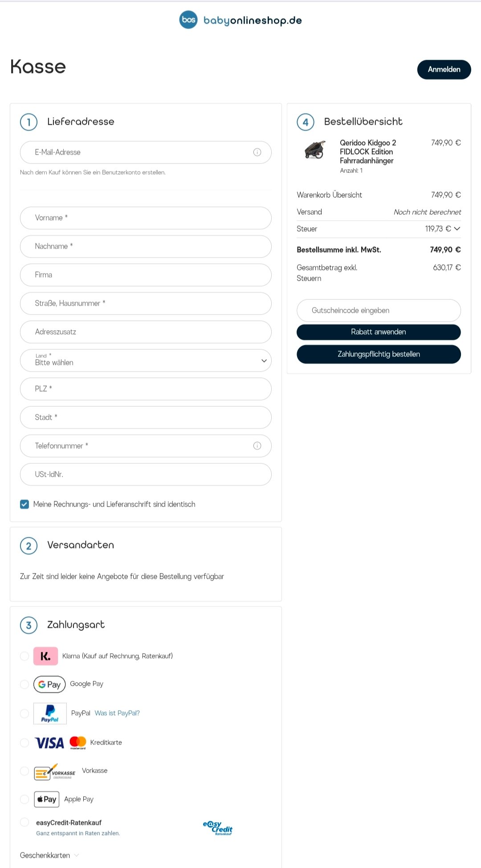Viewport: 481px width, 868px height.
Task: Click the Klarna payment logo
Action: (45, 656)
